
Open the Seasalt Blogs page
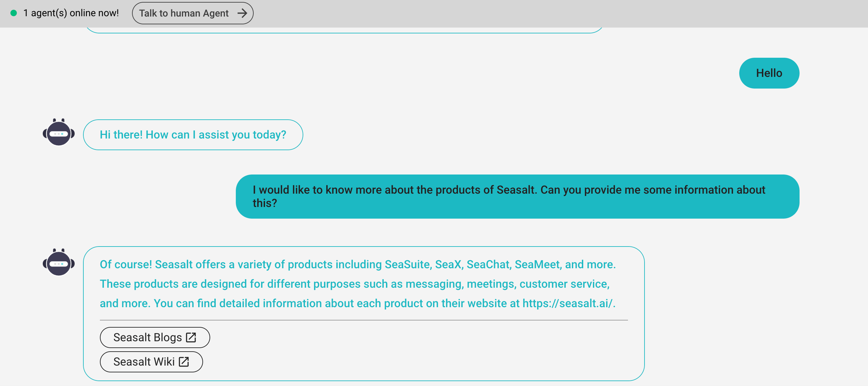(x=155, y=337)
